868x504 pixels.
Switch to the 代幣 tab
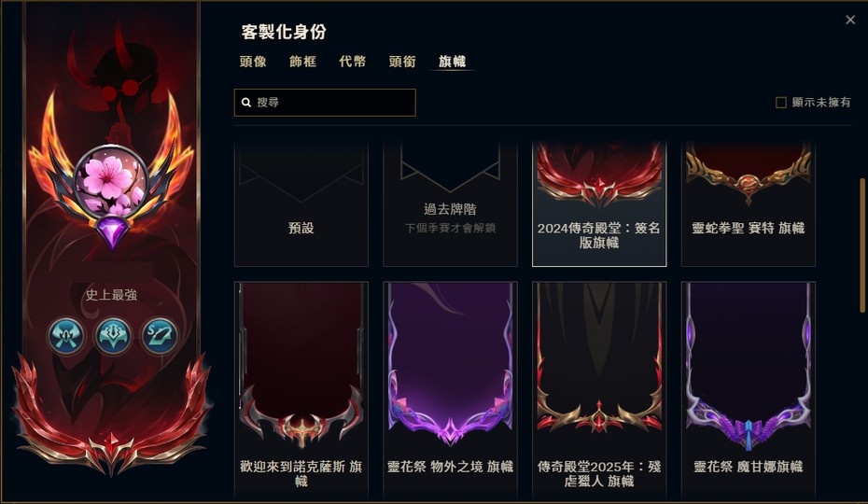coord(353,62)
